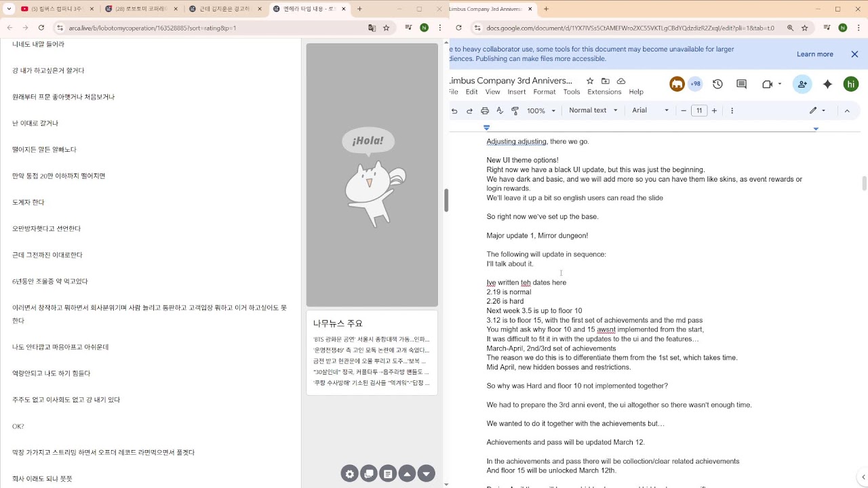Reload the arca.live page

(41, 28)
